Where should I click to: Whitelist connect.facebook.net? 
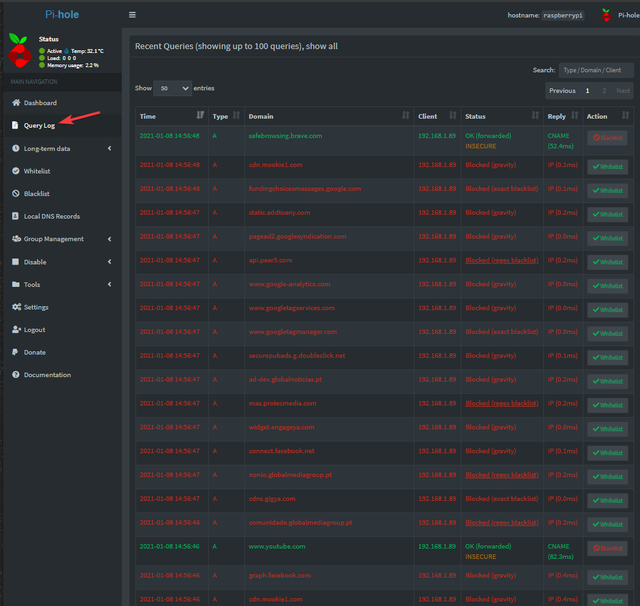607,453
